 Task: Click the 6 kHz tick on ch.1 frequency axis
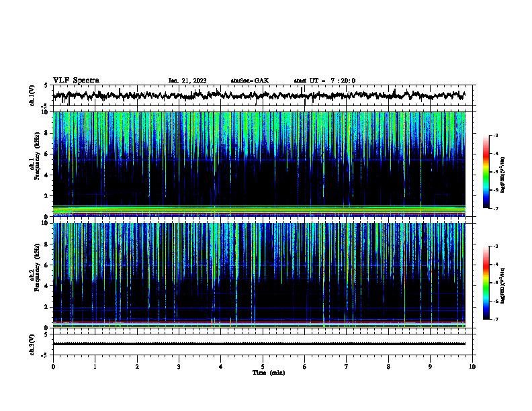(47, 154)
